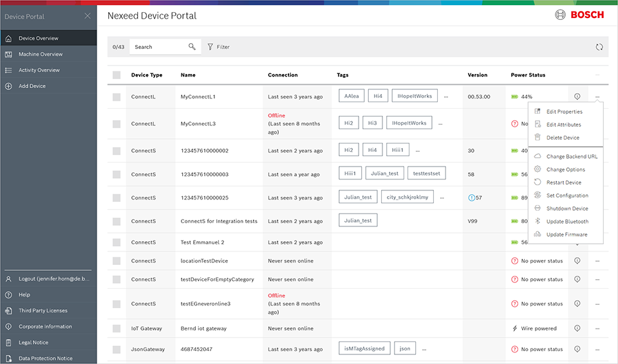This screenshot has width=618, height=364.
Task: Open the Filter options
Action: click(219, 47)
